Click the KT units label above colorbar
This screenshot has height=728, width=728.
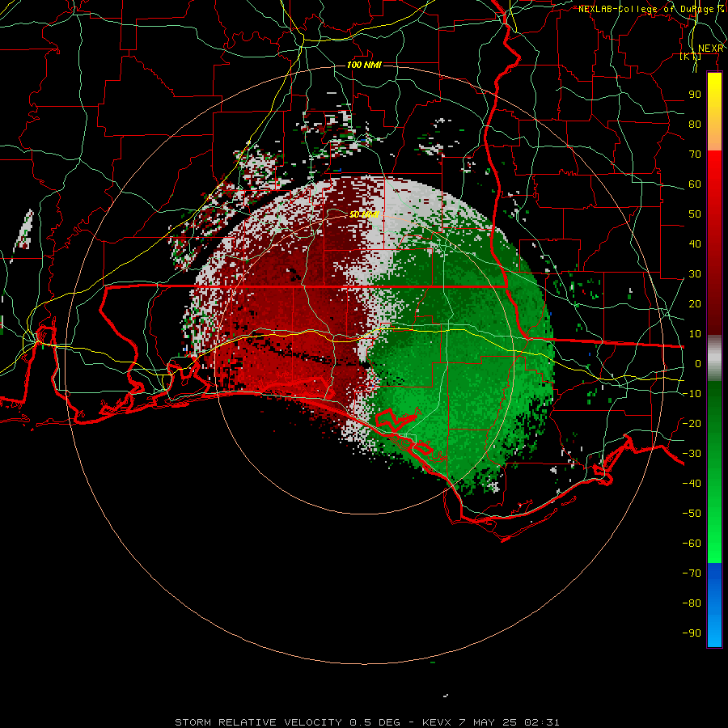point(691,57)
